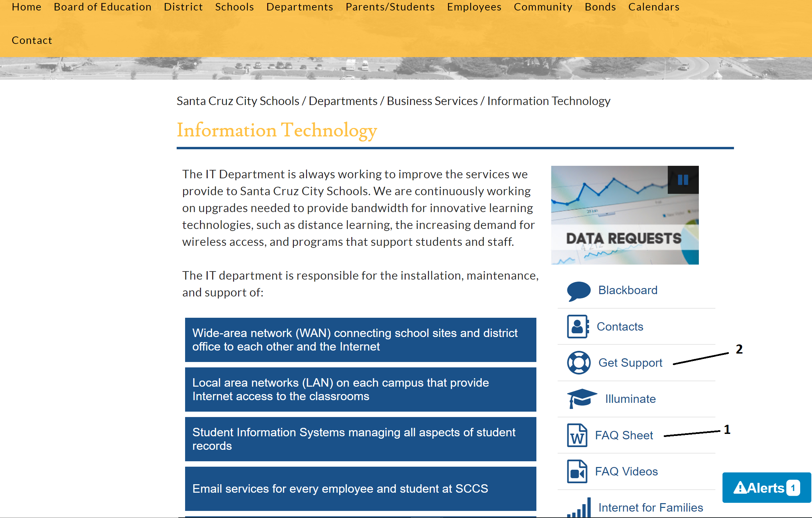The width and height of the screenshot is (812, 518).
Task: Open the Departments menu in navigation bar
Action: click(x=300, y=7)
